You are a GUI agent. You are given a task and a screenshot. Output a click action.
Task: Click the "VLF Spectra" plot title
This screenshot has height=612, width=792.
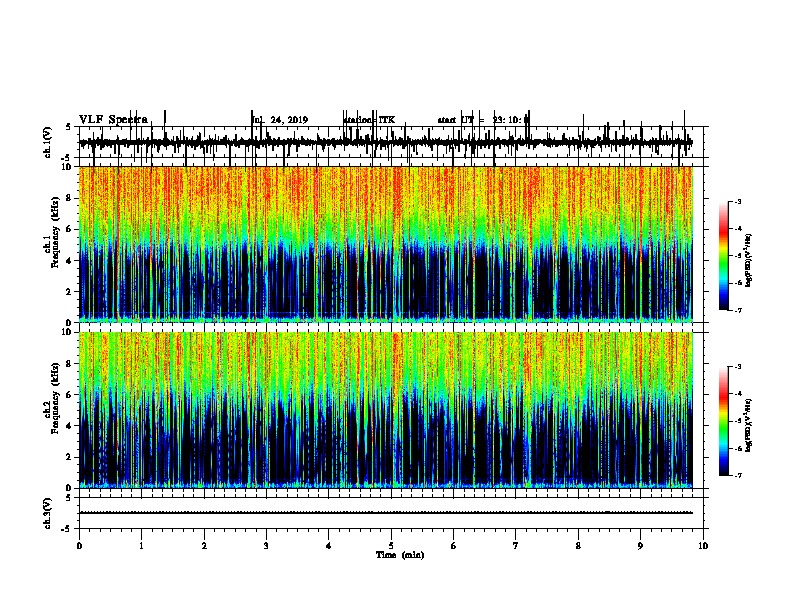tap(113, 120)
